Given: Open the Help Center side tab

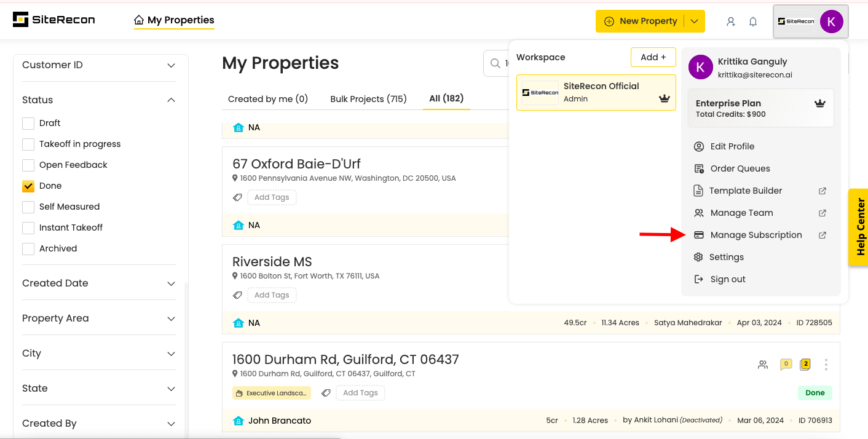Looking at the screenshot, I should click(859, 227).
